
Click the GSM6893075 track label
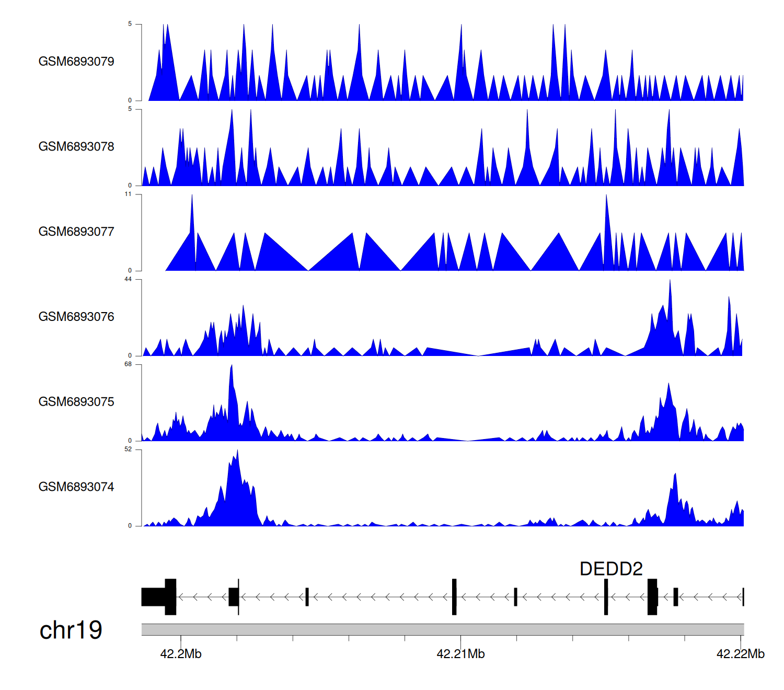click(76, 402)
